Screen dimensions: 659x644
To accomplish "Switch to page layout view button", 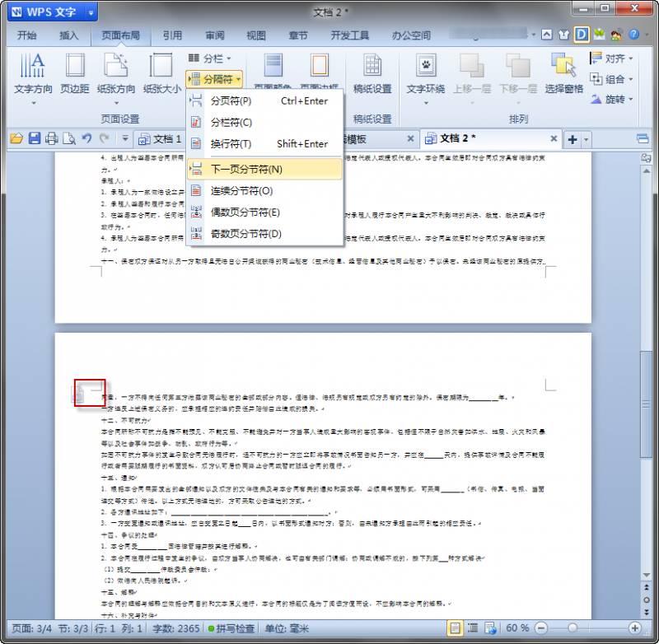I will [454, 628].
